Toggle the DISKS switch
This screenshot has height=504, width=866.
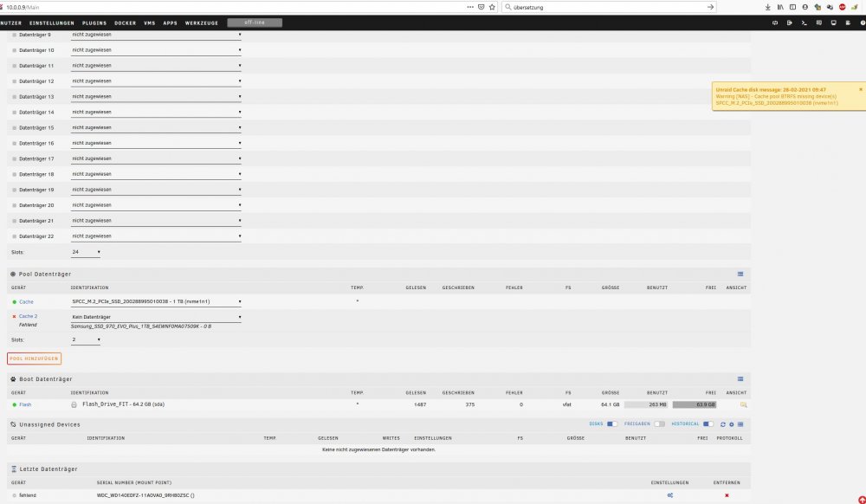pos(612,424)
